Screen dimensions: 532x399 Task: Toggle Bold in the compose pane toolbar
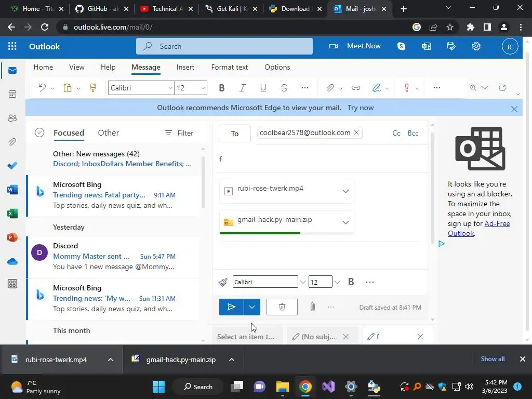pos(351,282)
